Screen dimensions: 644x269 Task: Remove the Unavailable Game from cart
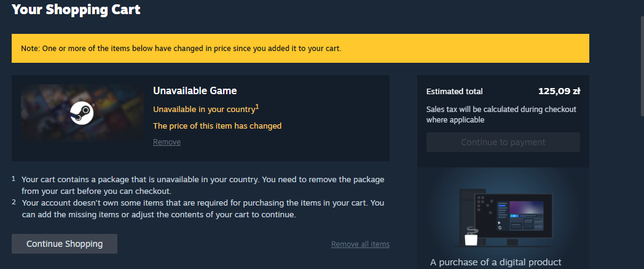tap(167, 142)
